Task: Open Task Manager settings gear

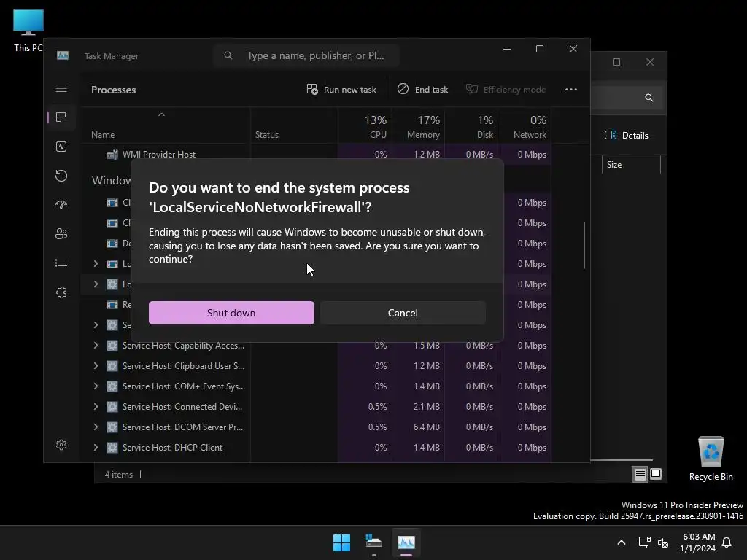Action: point(61,445)
